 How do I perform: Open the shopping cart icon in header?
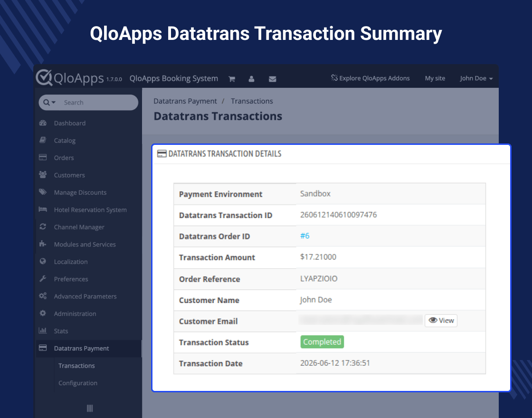(x=232, y=79)
